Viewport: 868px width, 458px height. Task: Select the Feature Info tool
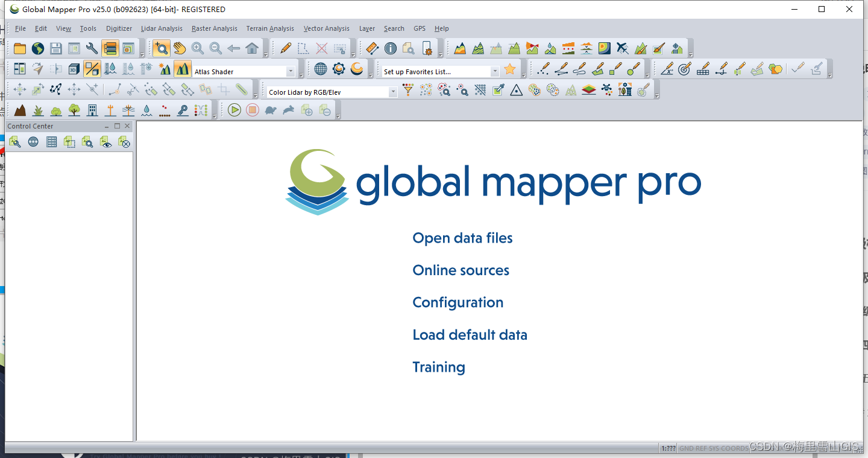[391, 49]
